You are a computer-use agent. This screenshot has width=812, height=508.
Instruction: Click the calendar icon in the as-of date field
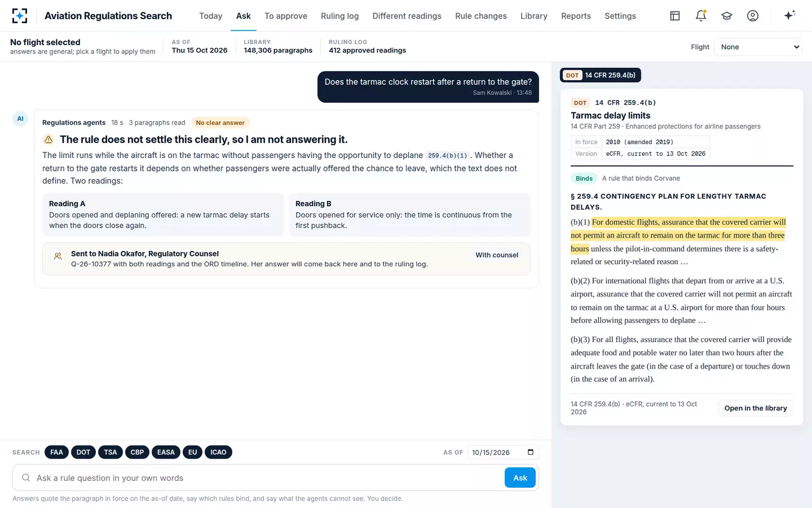(531, 452)
